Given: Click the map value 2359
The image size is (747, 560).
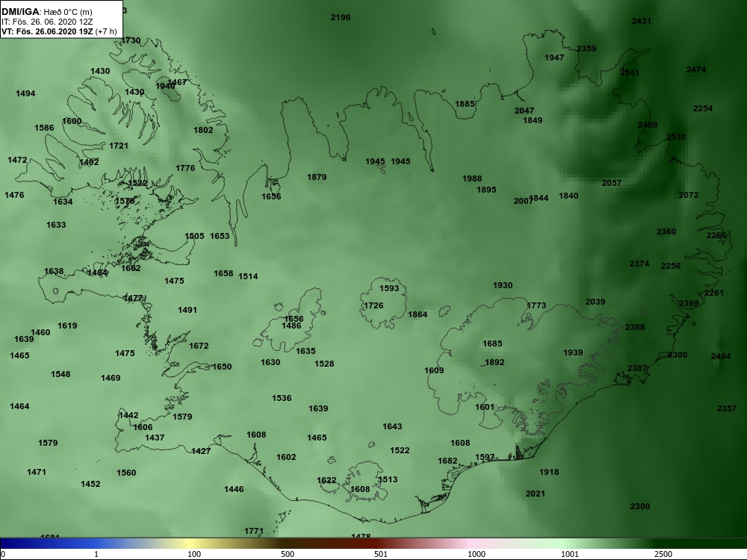Looking at the screenshot, I should pos(586,49).
